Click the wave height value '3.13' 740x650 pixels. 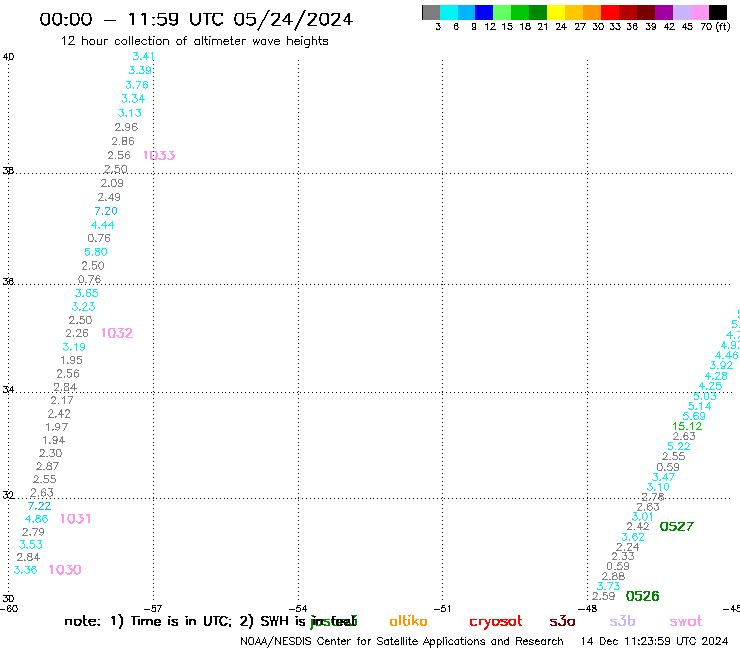[130, 113]
